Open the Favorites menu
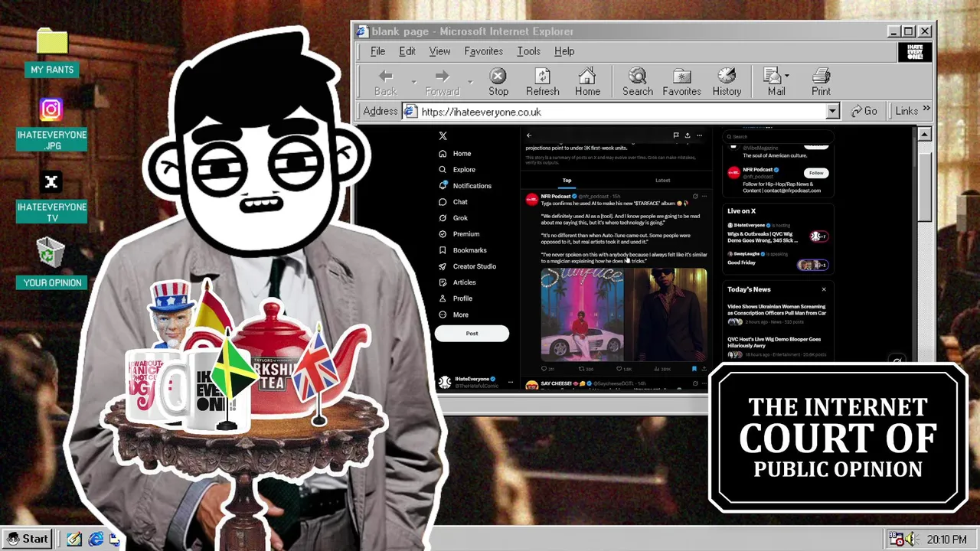 point(483,51)
